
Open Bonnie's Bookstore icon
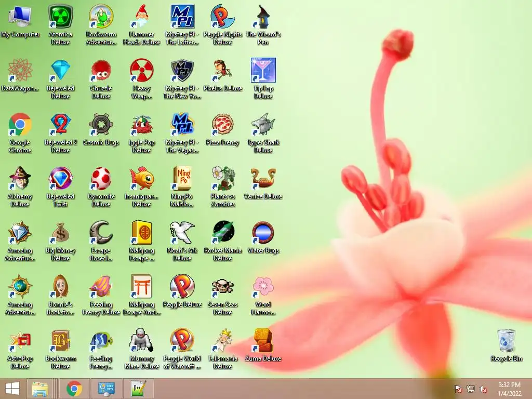tap(60, 287)
